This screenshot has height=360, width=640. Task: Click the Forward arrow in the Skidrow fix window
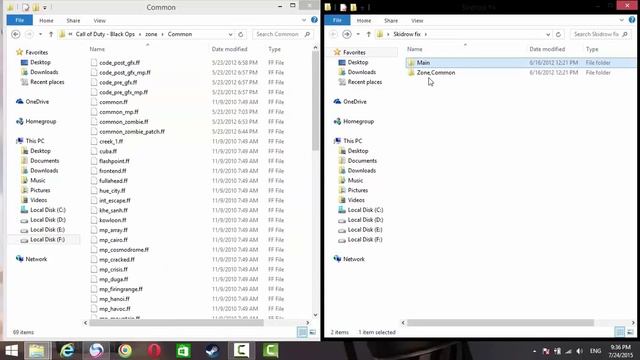click(347, 34)
